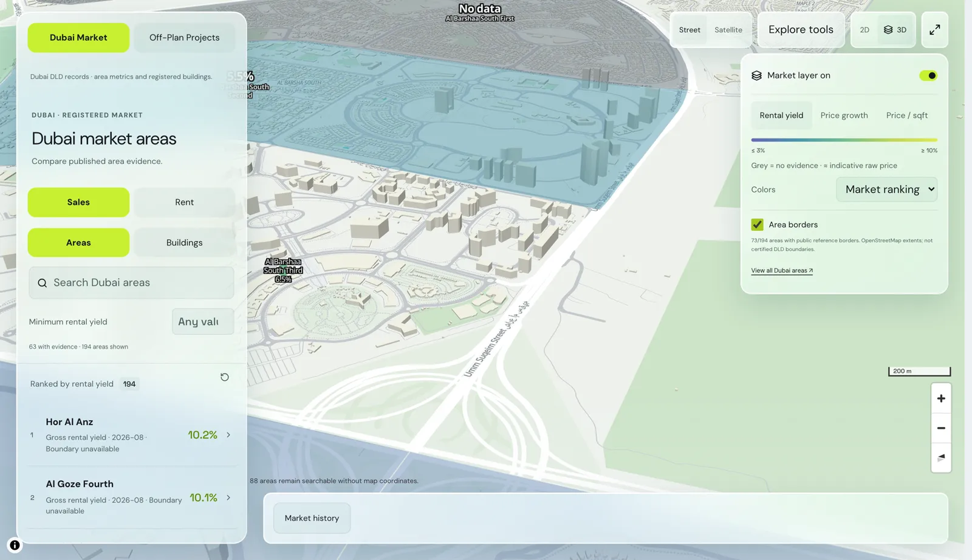This screenshot has width=972, height=560.
Task: Click the No data Al Barshaa South First label
Action: tap(480, 12)
